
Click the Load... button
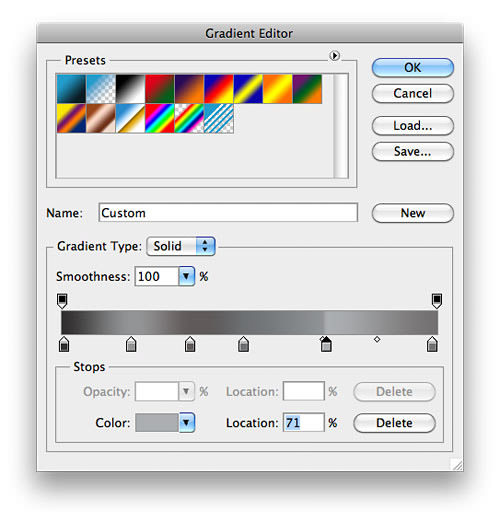click(x=413, y=126)
